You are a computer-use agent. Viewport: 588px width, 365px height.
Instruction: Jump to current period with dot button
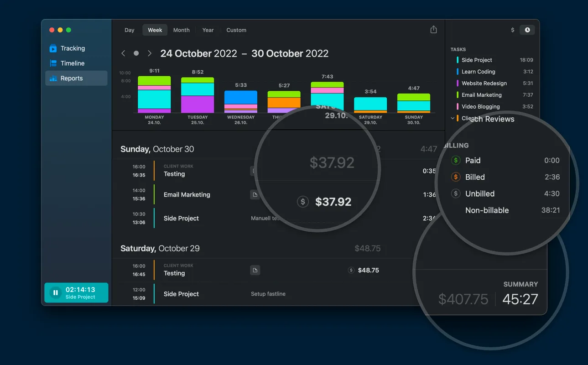pos(136,53)
